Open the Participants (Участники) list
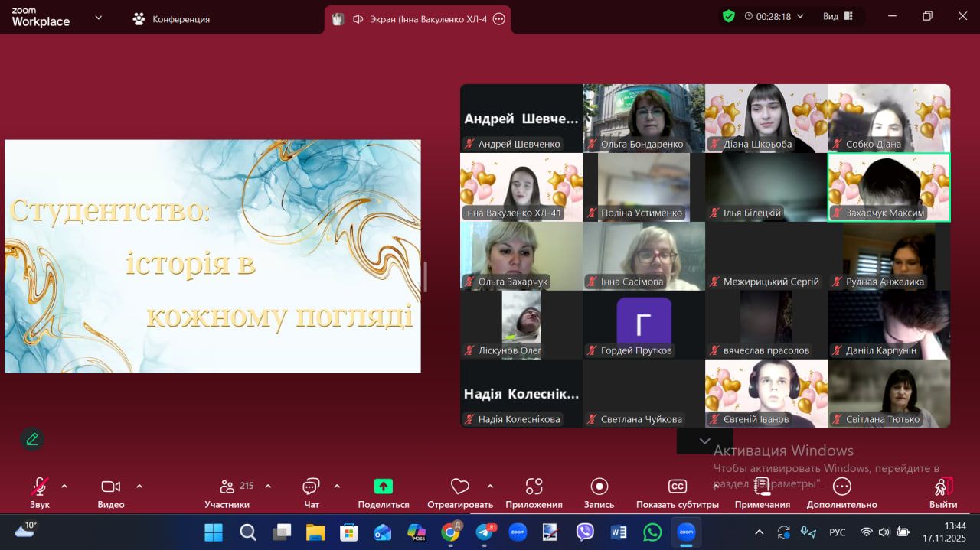The width and height of the screenshot is (980, 550). point(227,487)
